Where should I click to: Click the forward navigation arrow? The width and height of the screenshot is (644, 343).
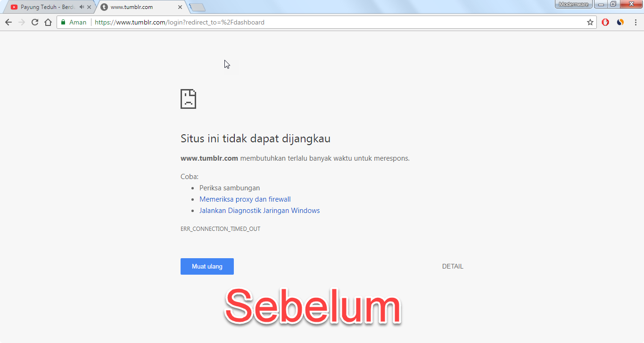pos(21,22)
